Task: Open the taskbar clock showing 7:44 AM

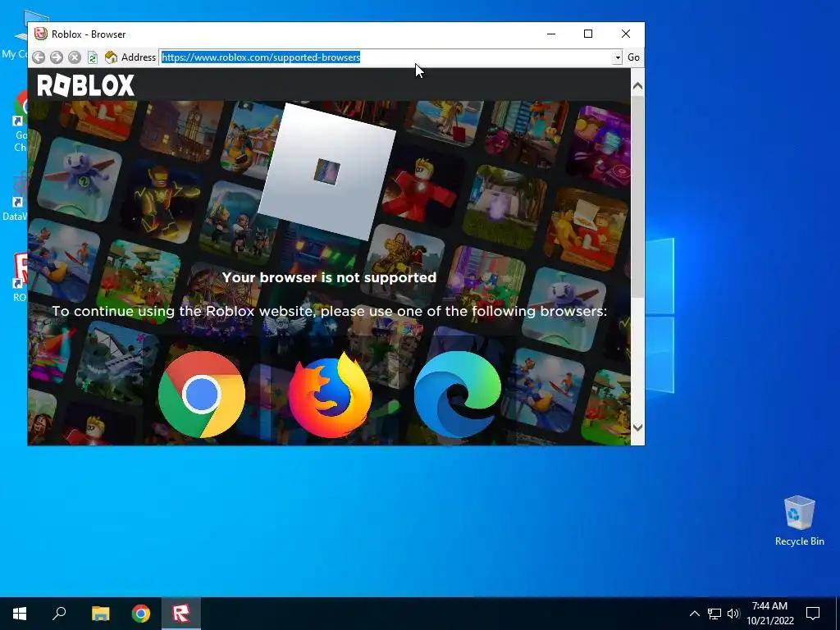Action: coord(769,614)
